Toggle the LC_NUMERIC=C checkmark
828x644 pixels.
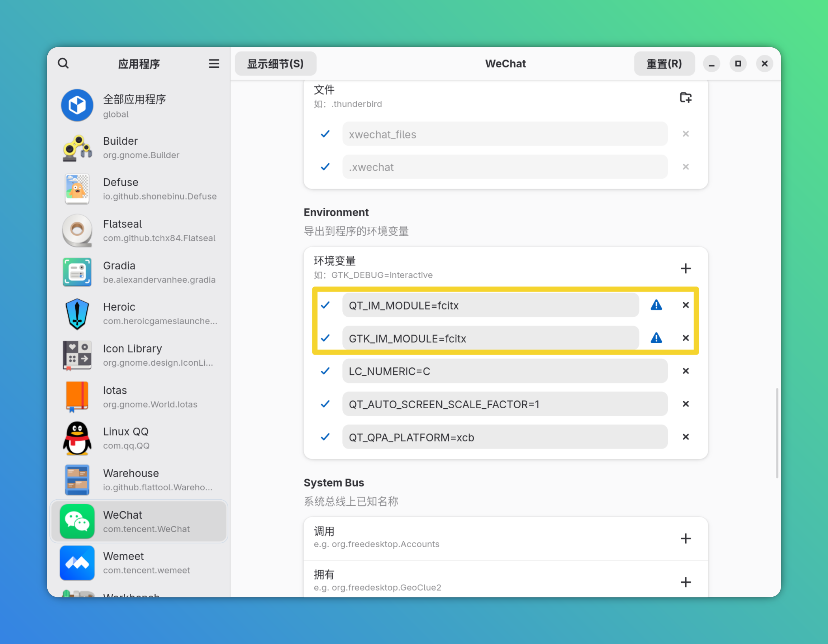tap(325, 371)
